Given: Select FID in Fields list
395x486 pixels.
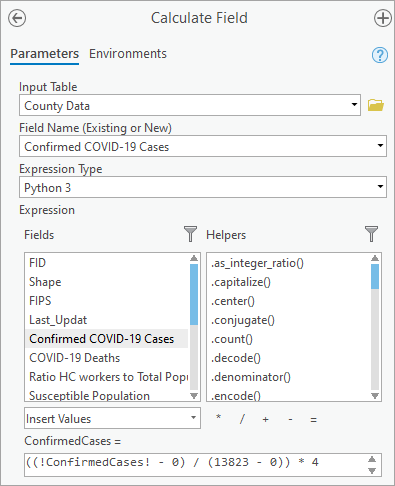Looking at the screenshot, I should (x=107, y=263).
